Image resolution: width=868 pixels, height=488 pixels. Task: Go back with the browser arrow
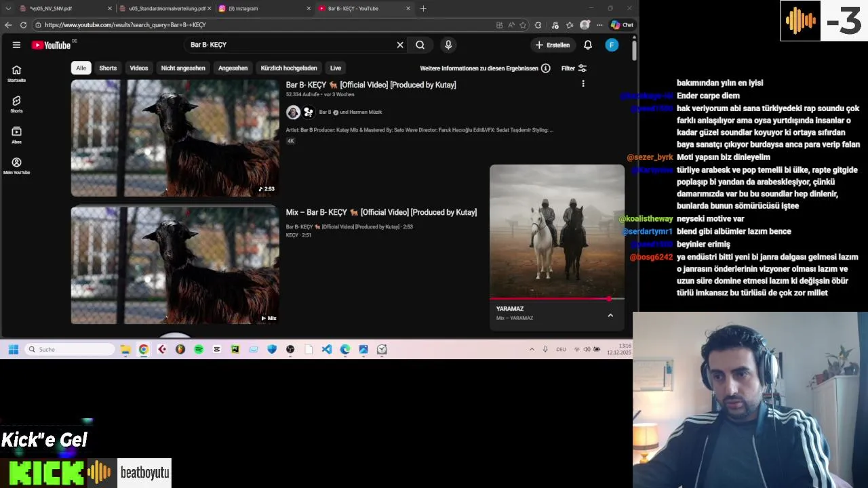coord(8,25)
